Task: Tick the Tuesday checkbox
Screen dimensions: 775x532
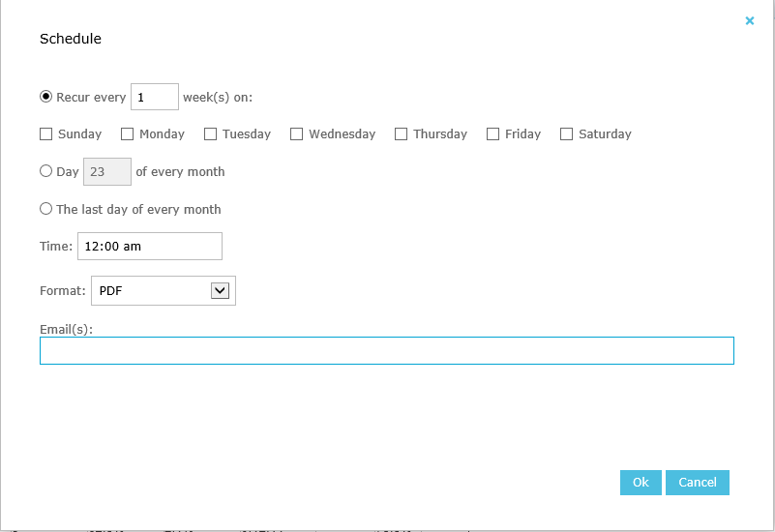Action: point(210,134)
